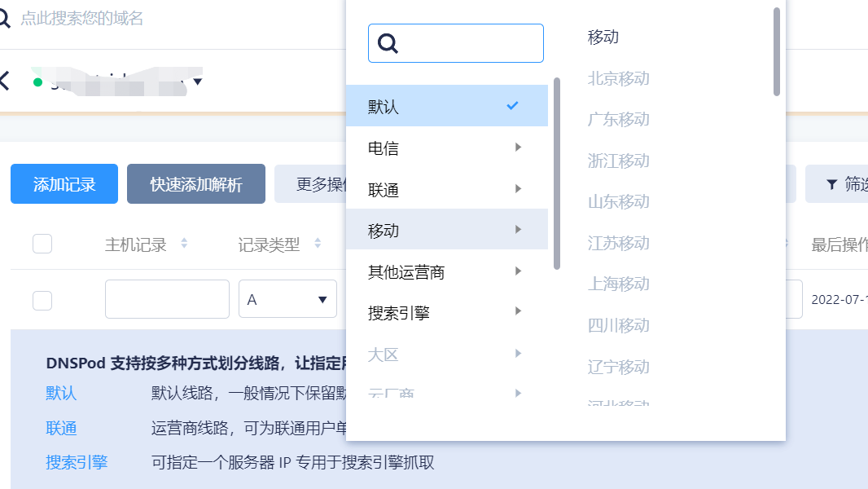The width and height of the screenshot is (868, 489).
Task: Expand the 大区 submenu arrow
Action: (x=518, y=354)
